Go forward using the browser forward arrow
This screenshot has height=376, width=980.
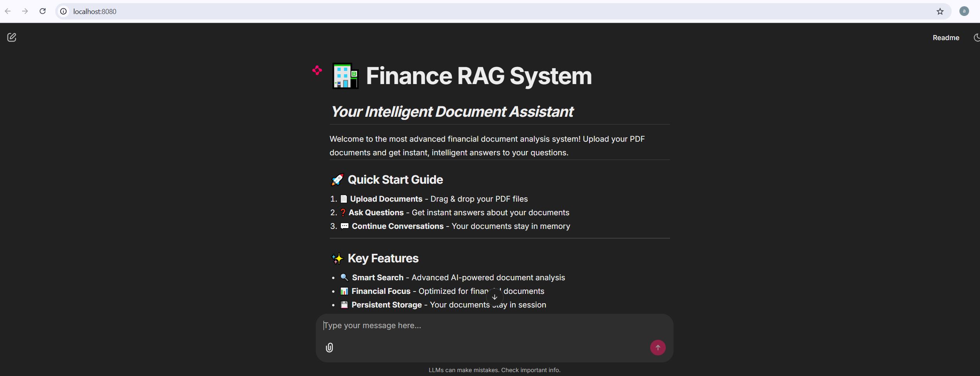(x=25, y=11)
